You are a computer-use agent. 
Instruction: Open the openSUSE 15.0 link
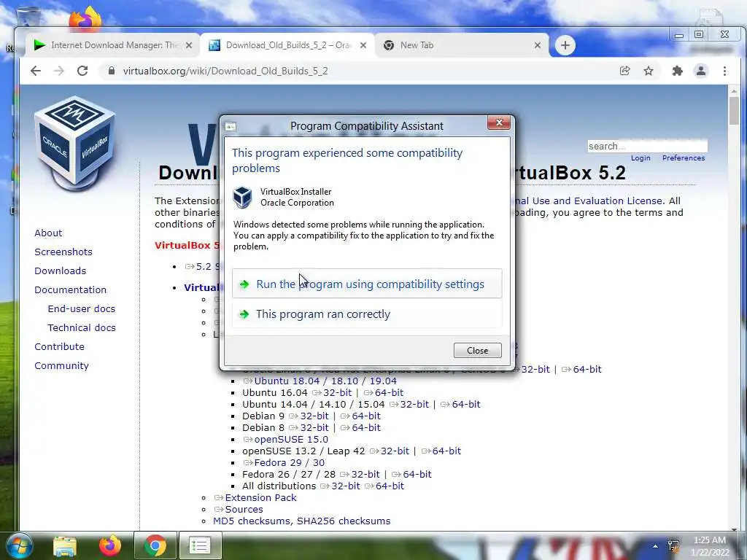[x=291, y=440]
